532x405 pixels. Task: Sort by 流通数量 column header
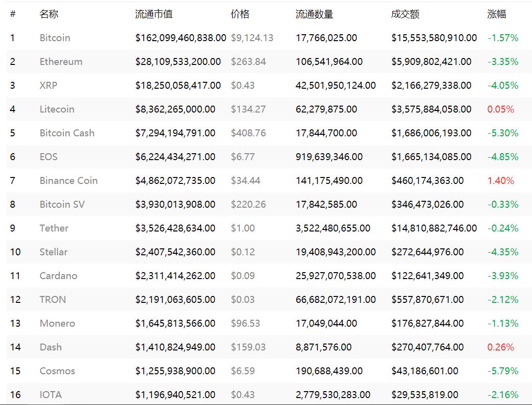[x=314, y=14]
